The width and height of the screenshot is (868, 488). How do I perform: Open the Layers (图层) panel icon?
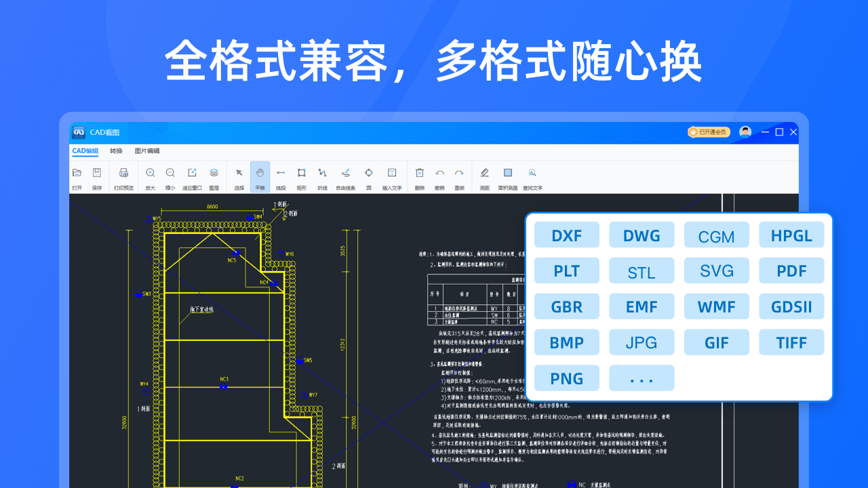pyautogui.click(x=214, y=174)
